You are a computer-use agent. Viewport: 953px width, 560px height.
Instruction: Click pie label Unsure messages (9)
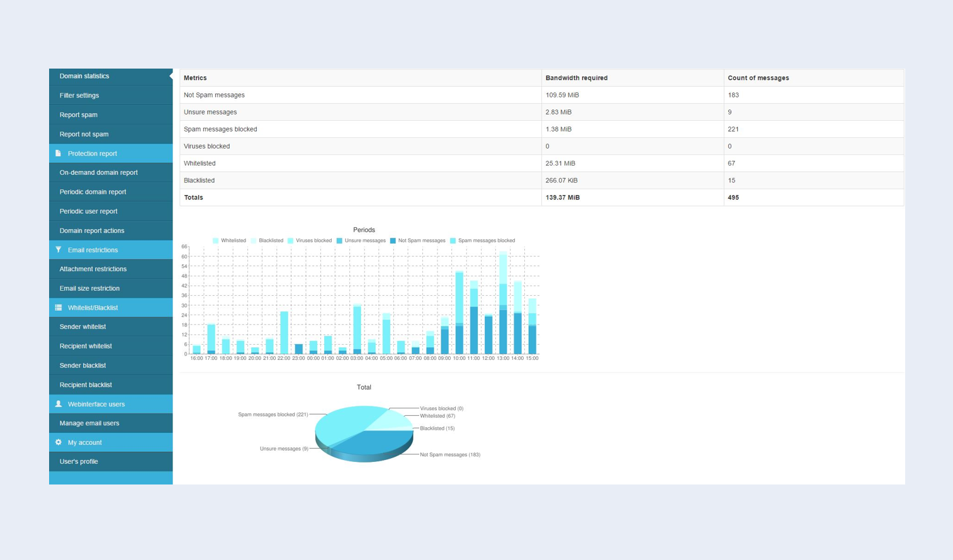click(x=284, y=449)
